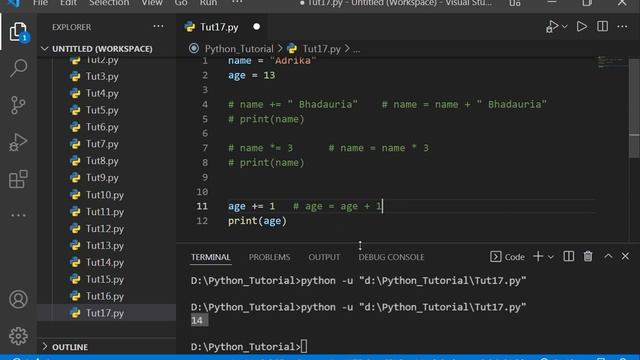
Task: Select Tut17.py in the explorer
Action: tap(104, 313)
